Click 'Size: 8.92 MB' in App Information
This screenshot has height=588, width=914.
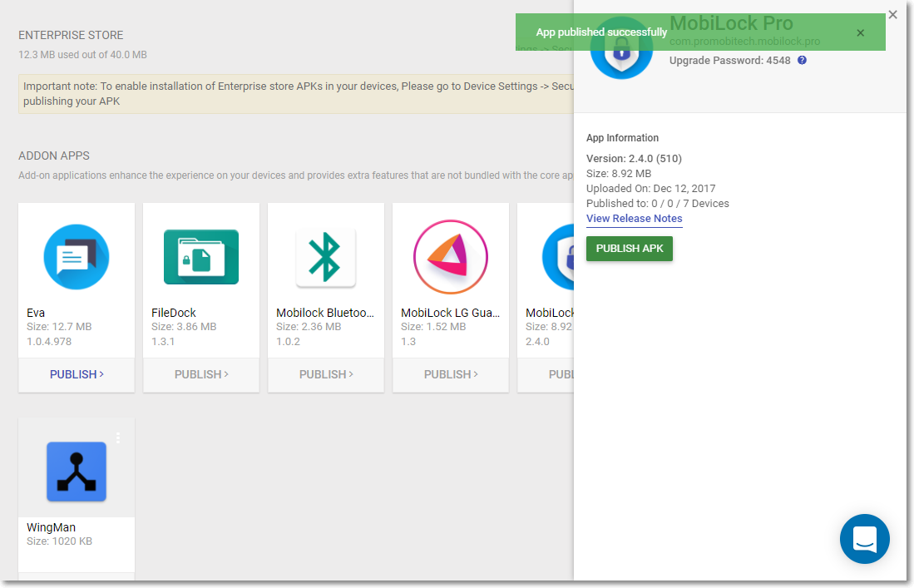(619, 173)
